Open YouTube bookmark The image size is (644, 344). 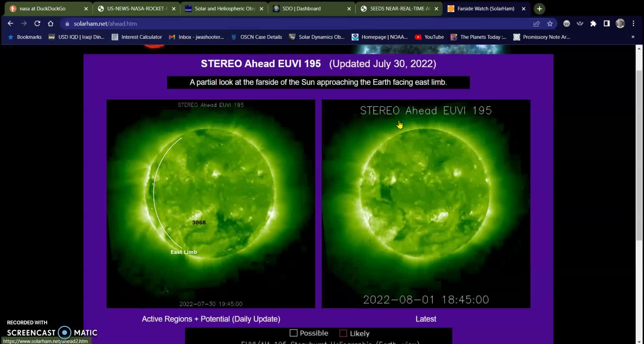[x=429, y=37]
